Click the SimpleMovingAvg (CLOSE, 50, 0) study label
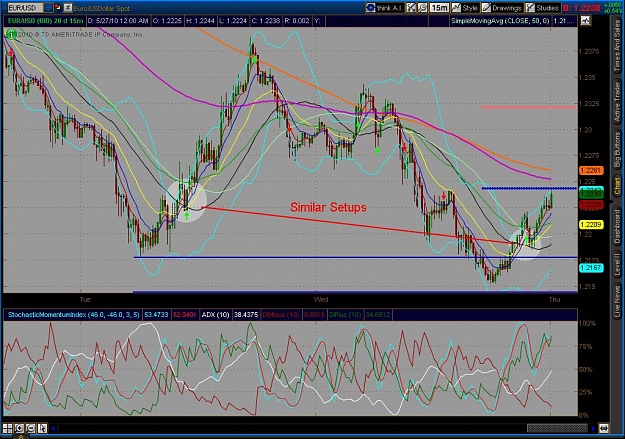 (500, 21)
